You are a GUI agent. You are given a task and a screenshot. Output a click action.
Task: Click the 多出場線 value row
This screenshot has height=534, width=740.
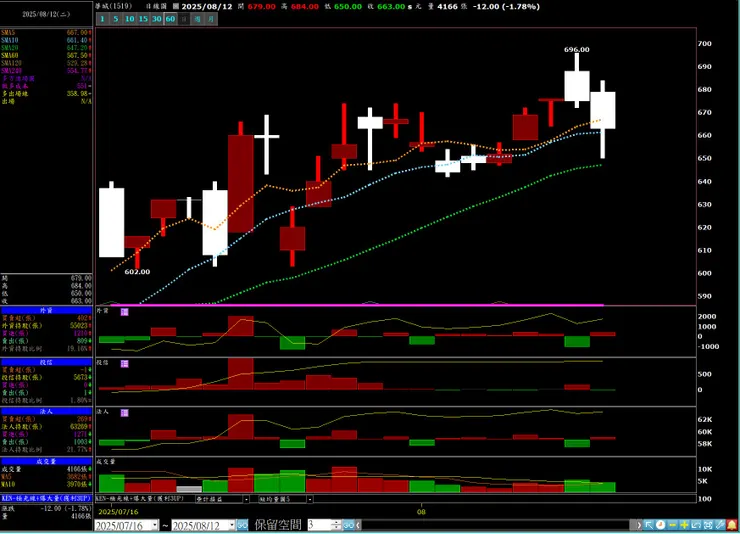tap(46, 93)
